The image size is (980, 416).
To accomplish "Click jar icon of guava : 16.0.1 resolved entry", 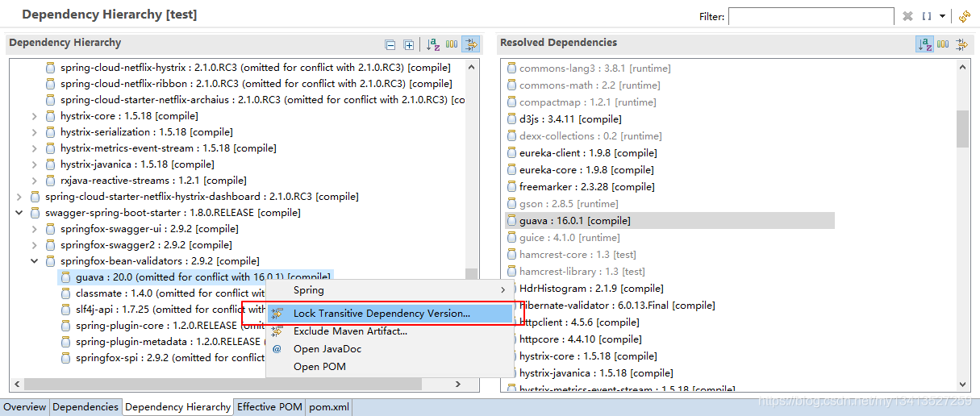I will pyautogui.click(x=511, y=221).
